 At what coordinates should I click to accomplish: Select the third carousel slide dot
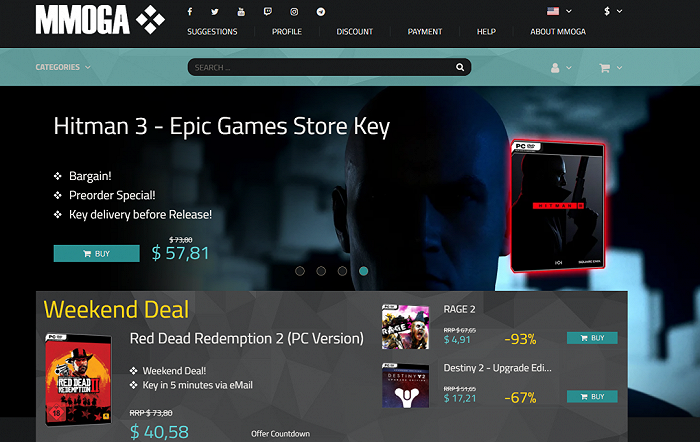coord(342,271)
